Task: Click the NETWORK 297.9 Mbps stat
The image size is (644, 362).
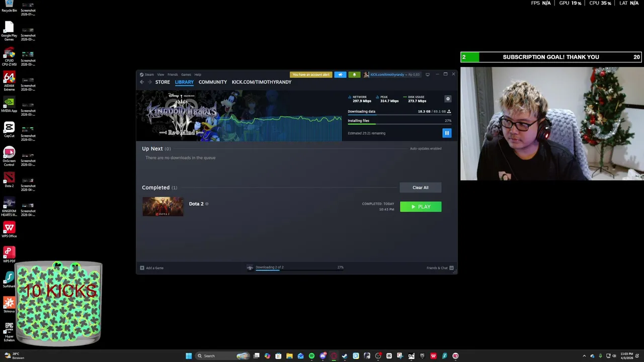Action: point(360,99)
